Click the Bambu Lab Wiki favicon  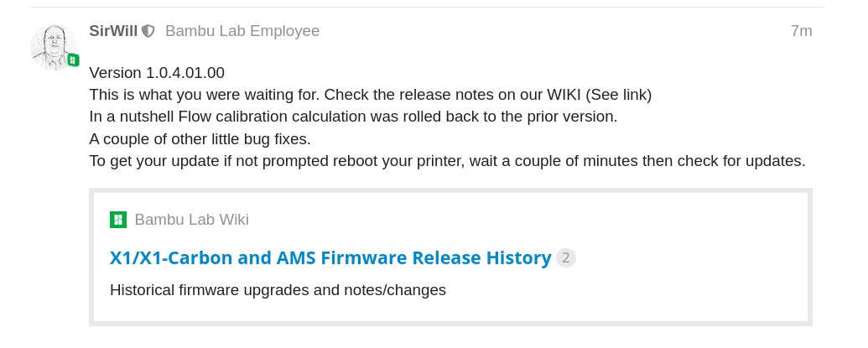118,220
